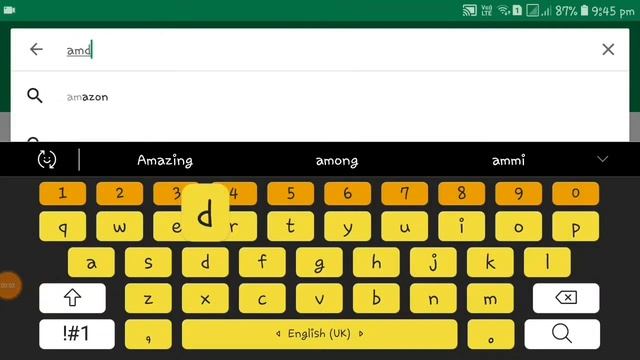Viewport: 640px width, 360px height.
Task: Tap the letter f key
Action: tap(262, 262)
